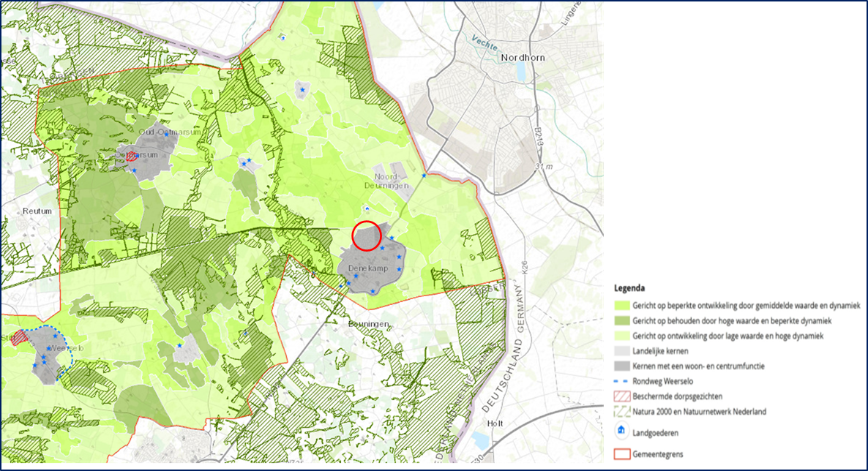The height and width of the screenshot is (471, 868).
Task: Click the 'DEUTSCHLAND GERMANY' border label
Action: point(503,347)
